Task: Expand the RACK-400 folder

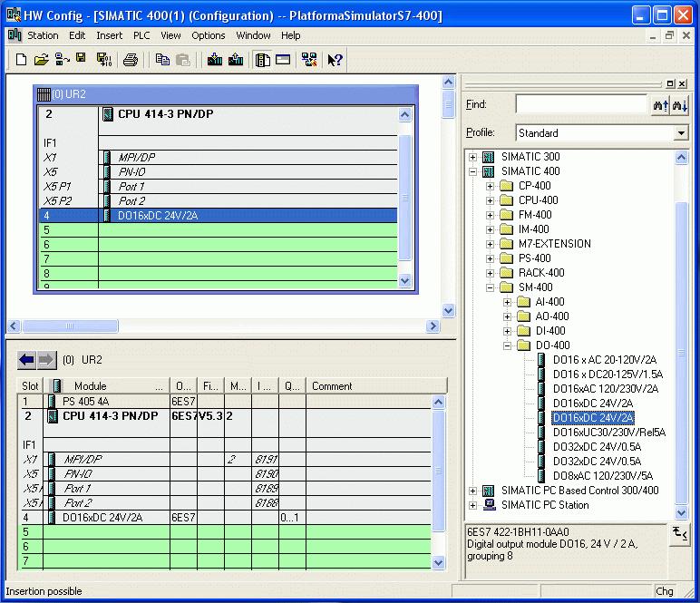Action: pyautogui.click(x=491, y=273)
